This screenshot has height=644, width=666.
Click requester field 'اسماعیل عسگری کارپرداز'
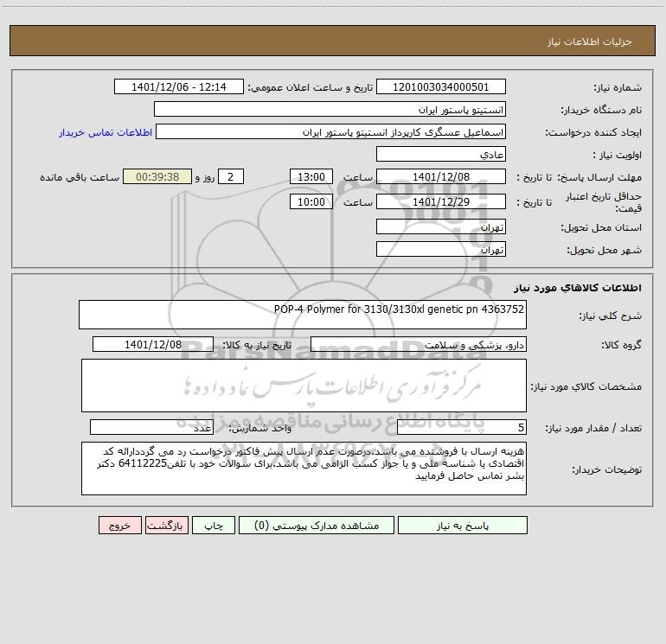[x=331, y=131]
